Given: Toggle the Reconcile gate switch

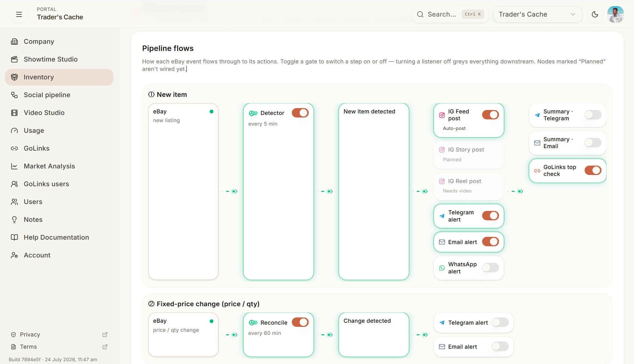Looking at the screenshot, I should click(300, 322).
